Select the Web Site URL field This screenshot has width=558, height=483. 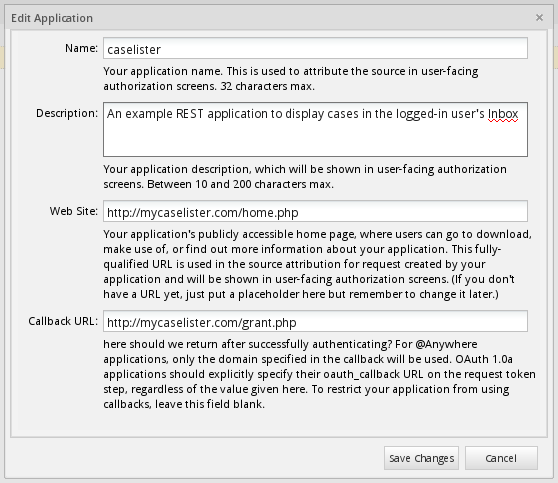click(x=315, y=211)
